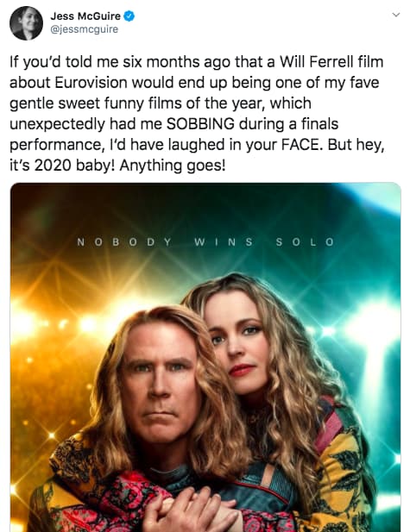The image size is (410, 532).
Task: Click the woman's red lips on poster
Action: 242,370
